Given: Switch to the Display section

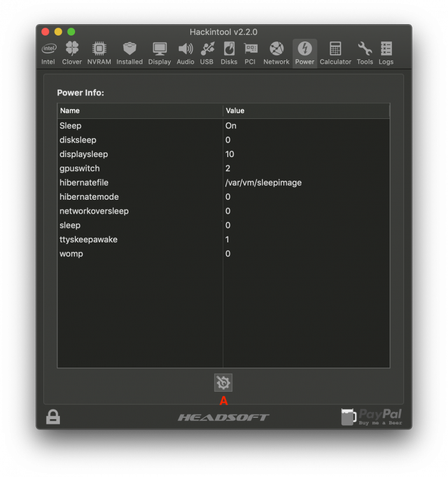Looking at the screenshot, I should click(160, 53).
